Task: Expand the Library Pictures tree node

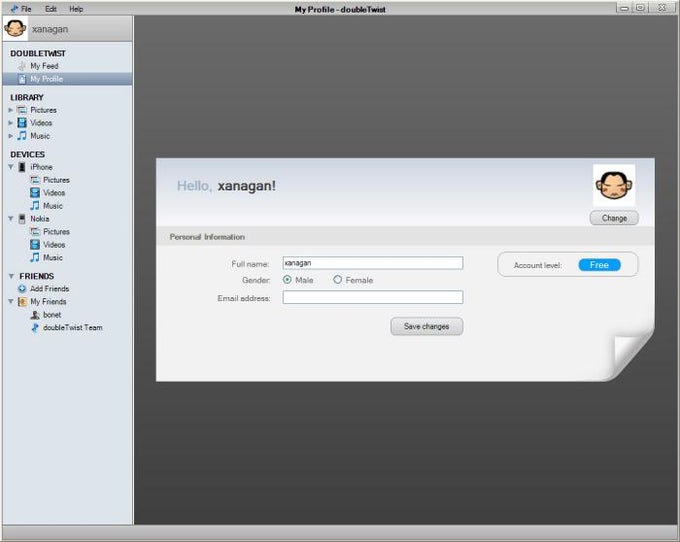Action: [11, 110]
